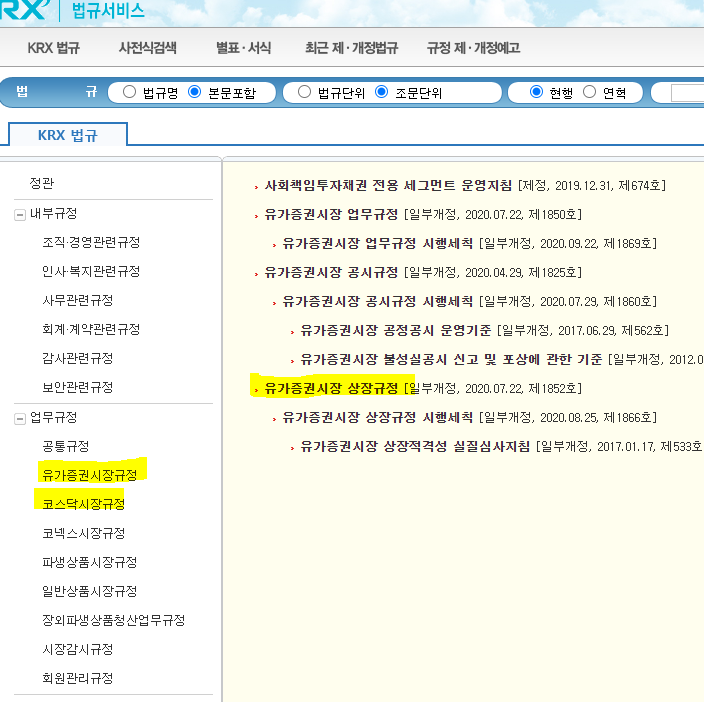This screenshot has height=702, width=704.
Task: Select the 본문포함 radio button
Action: tap(194, 92)
